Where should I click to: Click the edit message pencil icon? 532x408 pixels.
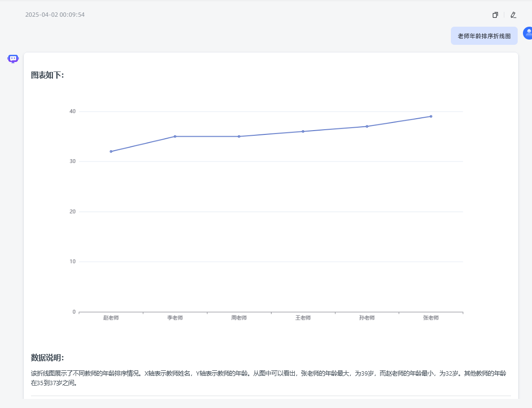click(513, 15)
